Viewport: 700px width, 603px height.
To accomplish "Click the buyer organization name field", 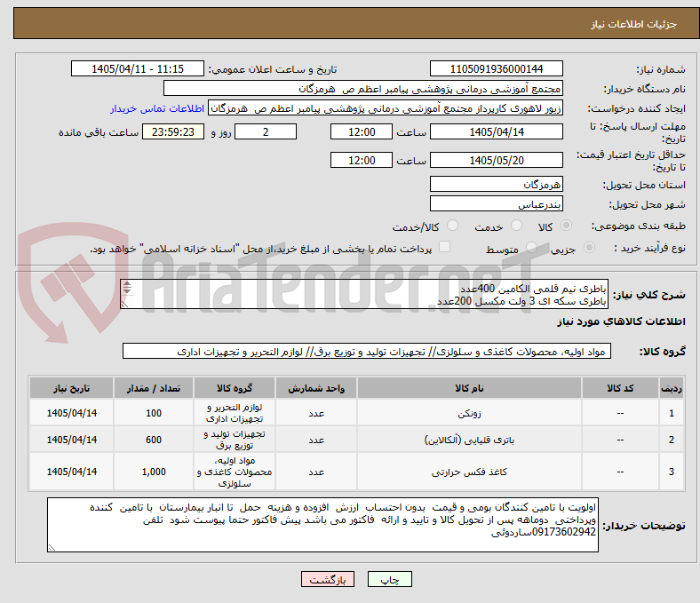I will (x=363, y=89).
